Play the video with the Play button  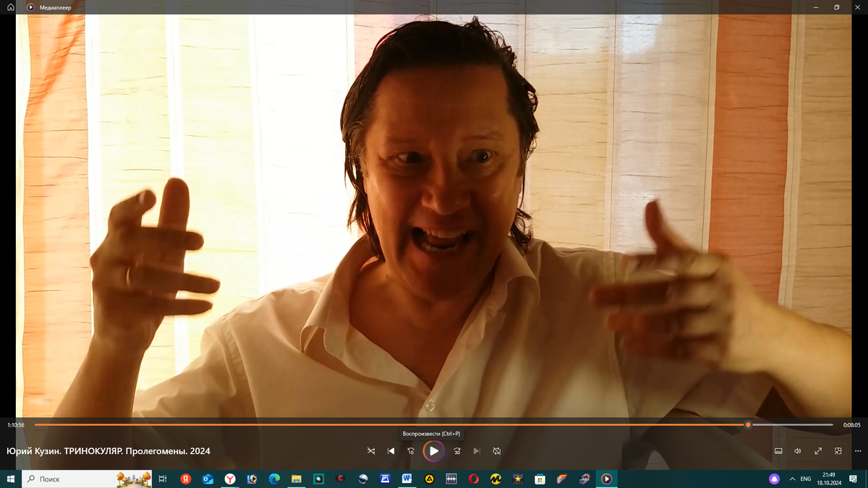coord(433,450)
